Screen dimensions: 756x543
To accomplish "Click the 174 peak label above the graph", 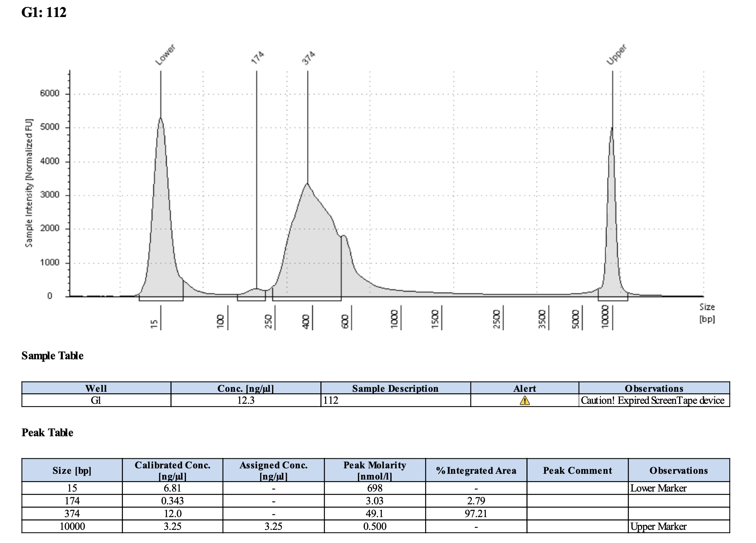I will click(257, 58).
